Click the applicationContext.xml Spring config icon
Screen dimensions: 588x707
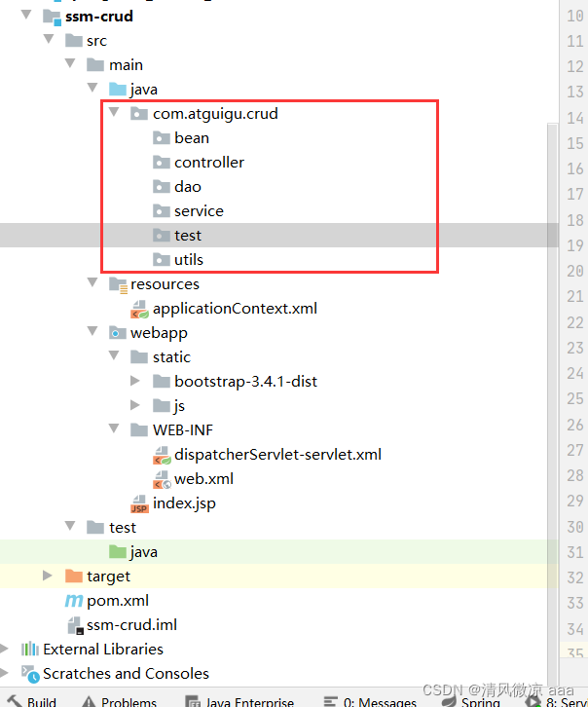coord(139,310)
